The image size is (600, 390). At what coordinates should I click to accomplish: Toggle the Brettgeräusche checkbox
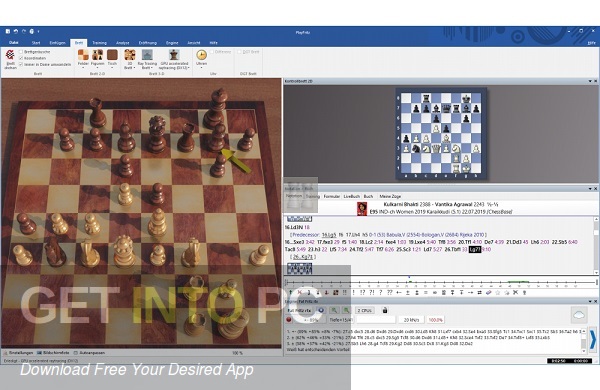tap(21, 52)
